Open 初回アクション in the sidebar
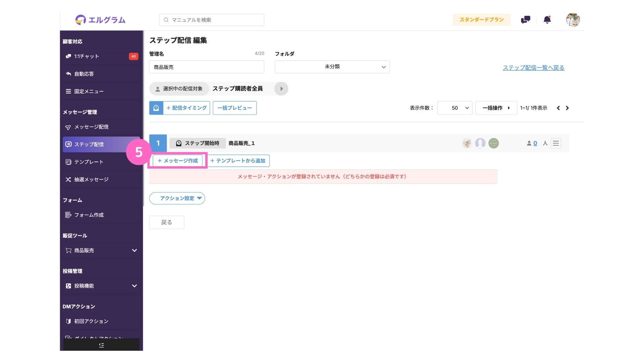This screenshot has height=362, width=644. (101, 321)
